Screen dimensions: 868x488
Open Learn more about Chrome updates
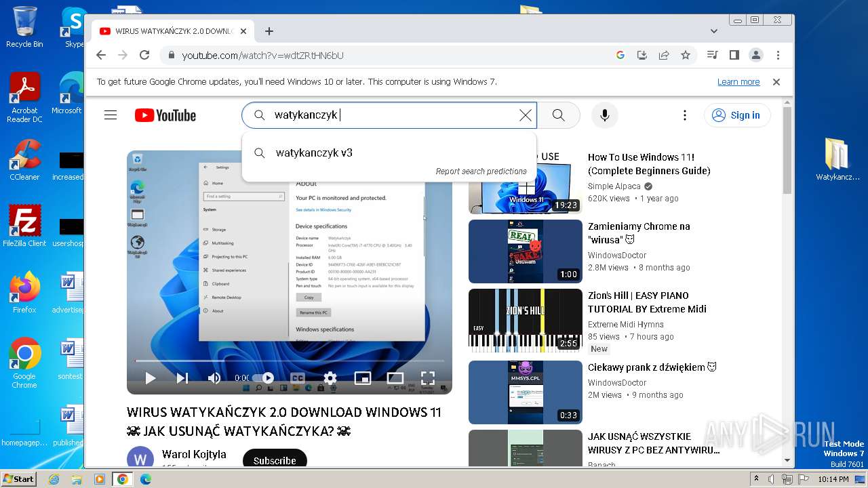738,82
